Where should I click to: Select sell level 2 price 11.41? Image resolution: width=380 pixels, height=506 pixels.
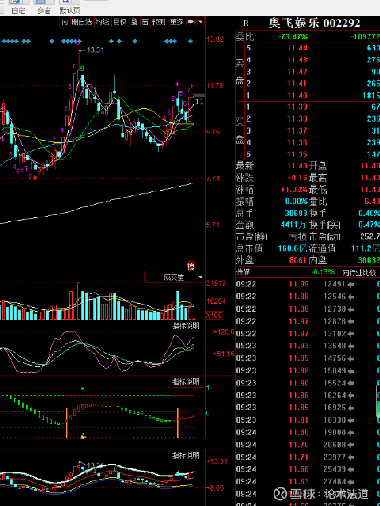coord(297,84)
